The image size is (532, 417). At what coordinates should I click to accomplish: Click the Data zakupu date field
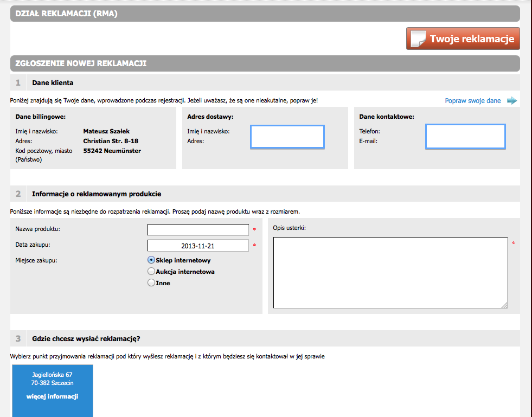click(198, 246)
